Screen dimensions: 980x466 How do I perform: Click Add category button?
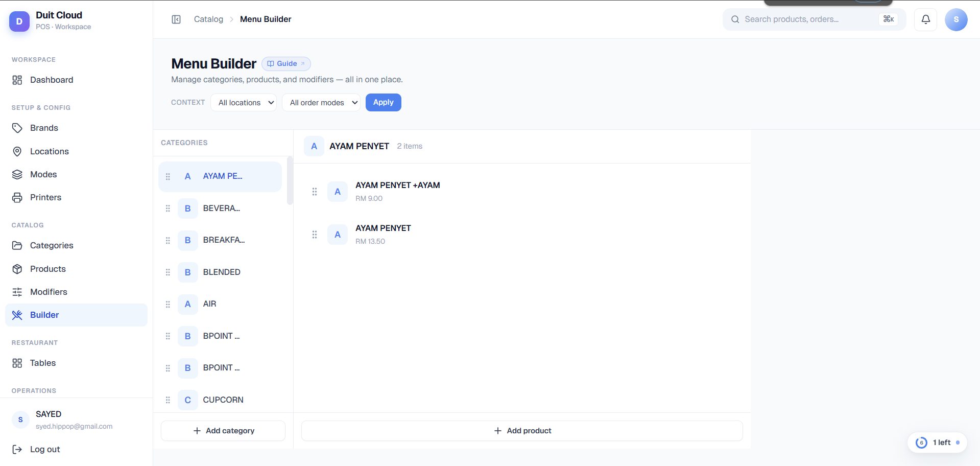223,431
